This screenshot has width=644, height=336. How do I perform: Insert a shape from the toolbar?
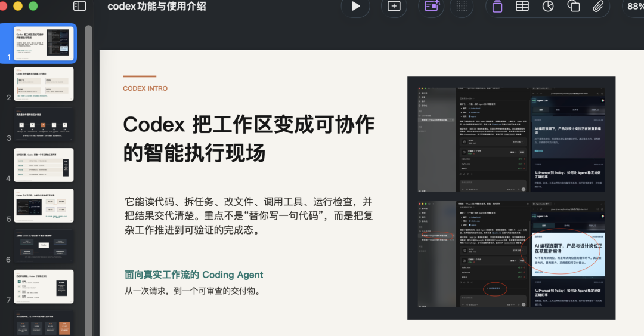point(574,6)
